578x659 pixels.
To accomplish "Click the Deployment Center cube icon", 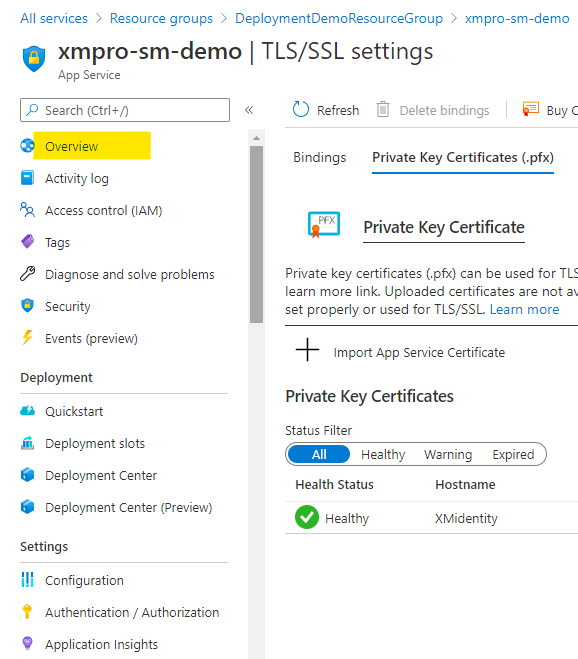I will 27,475.
